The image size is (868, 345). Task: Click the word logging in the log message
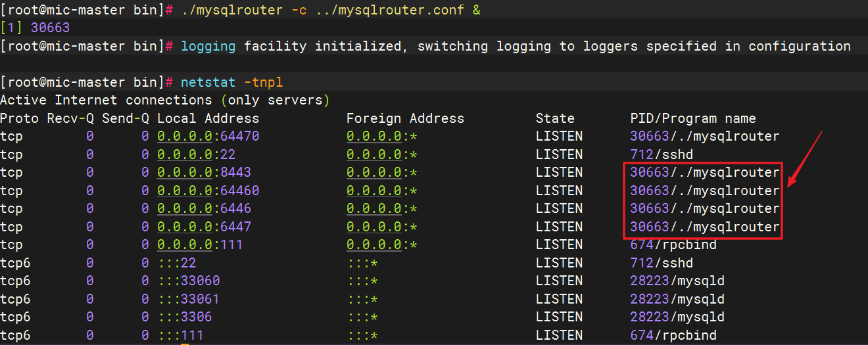click(x=208, y=46)
